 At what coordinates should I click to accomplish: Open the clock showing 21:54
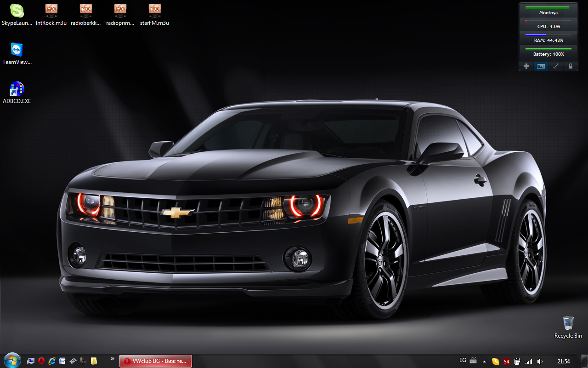coord(564,362)
